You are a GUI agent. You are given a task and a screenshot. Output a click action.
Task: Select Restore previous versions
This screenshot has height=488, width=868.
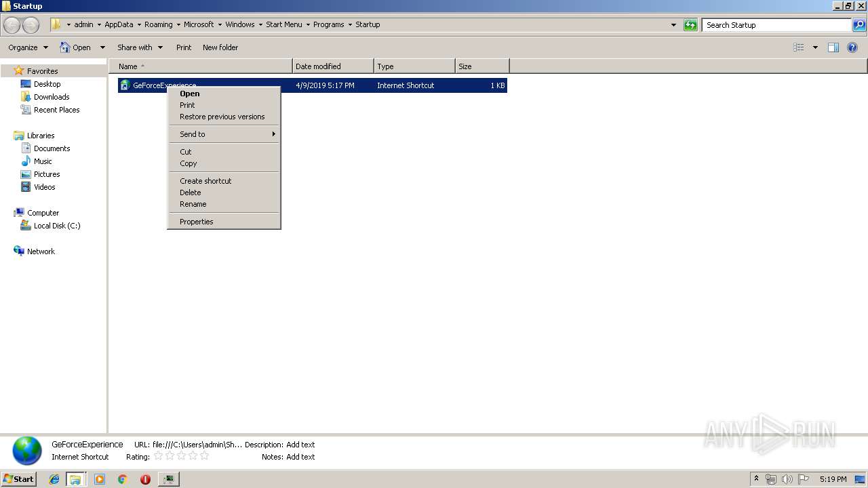(x=224, y=117)
